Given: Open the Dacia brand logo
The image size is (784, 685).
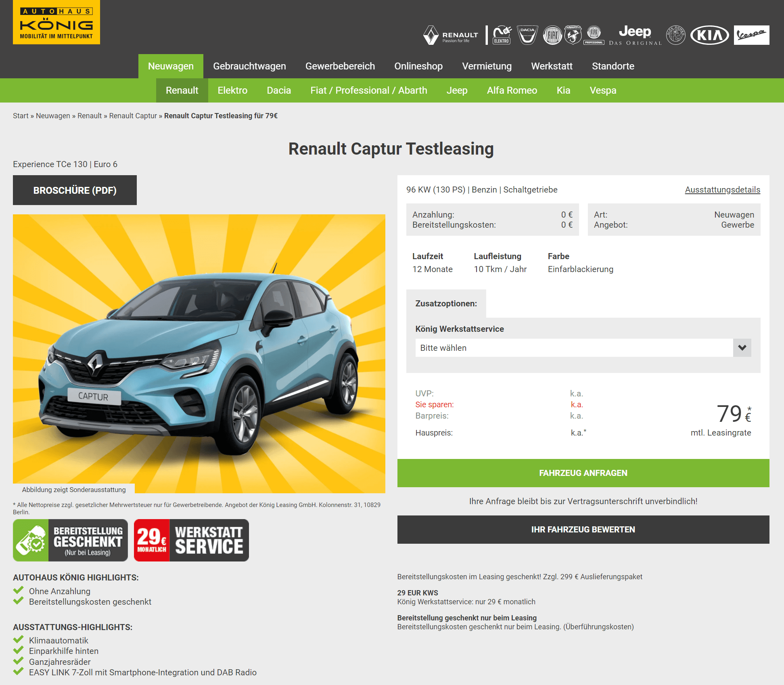Looking at the screenshot, I should [x=527, y=35].
